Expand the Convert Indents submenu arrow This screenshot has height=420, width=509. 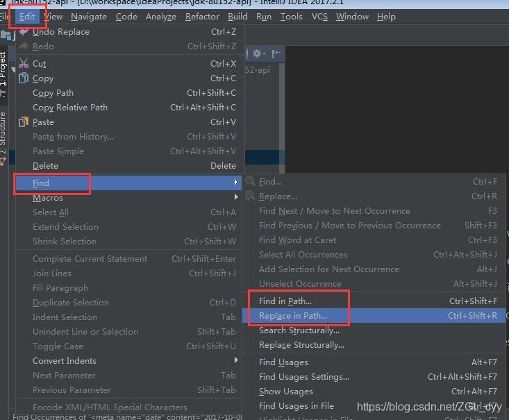pyautogui.click(x=236, y=360)
